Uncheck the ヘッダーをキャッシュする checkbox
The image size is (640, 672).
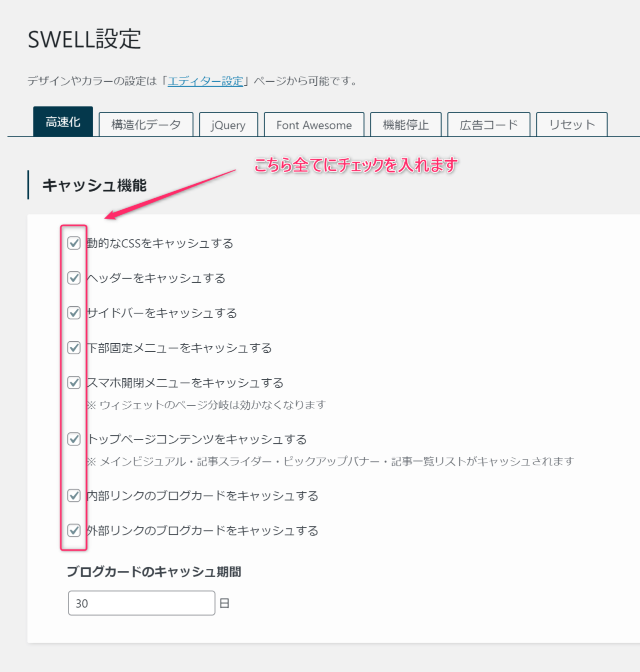(x=74, y=278)
